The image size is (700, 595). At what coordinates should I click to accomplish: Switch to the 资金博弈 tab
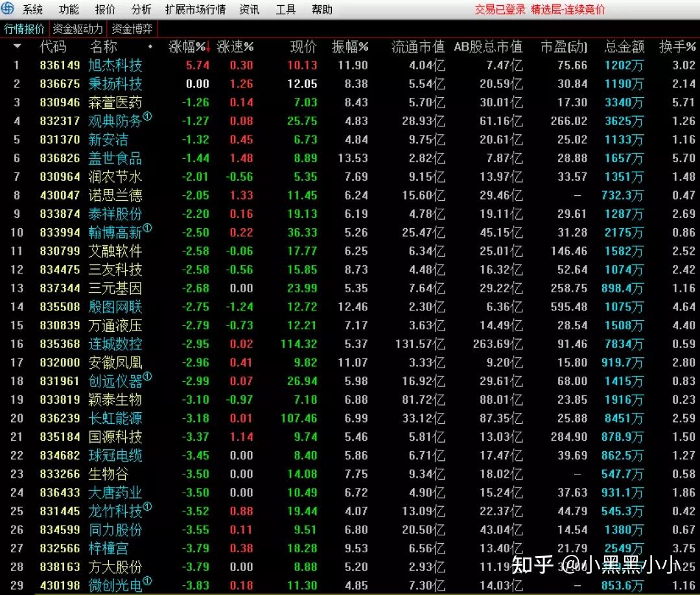132,29
